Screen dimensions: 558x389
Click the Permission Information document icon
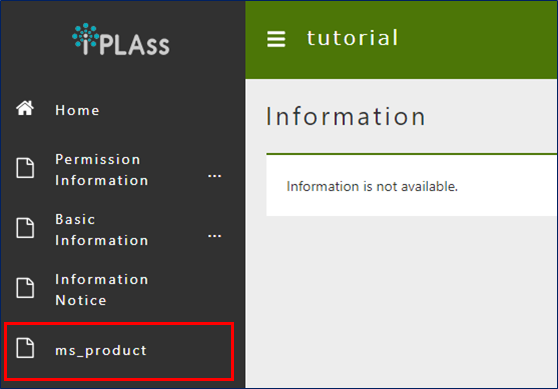[25, 168]
